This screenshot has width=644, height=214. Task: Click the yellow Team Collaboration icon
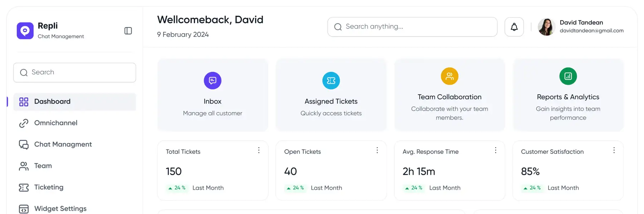click(x=449, y=76)
